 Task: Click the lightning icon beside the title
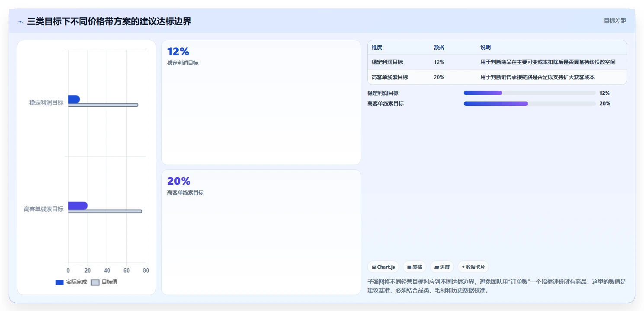(x=20, y=22)
